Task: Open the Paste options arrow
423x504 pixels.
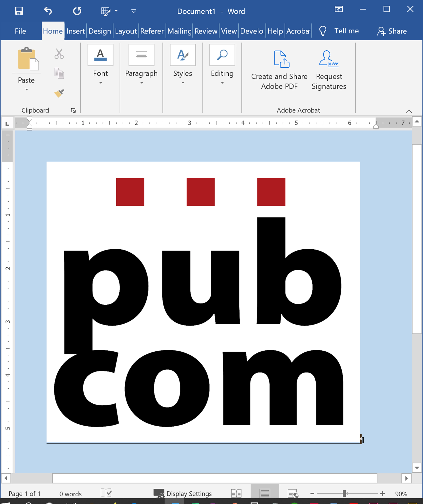Action: coord(26,89)
